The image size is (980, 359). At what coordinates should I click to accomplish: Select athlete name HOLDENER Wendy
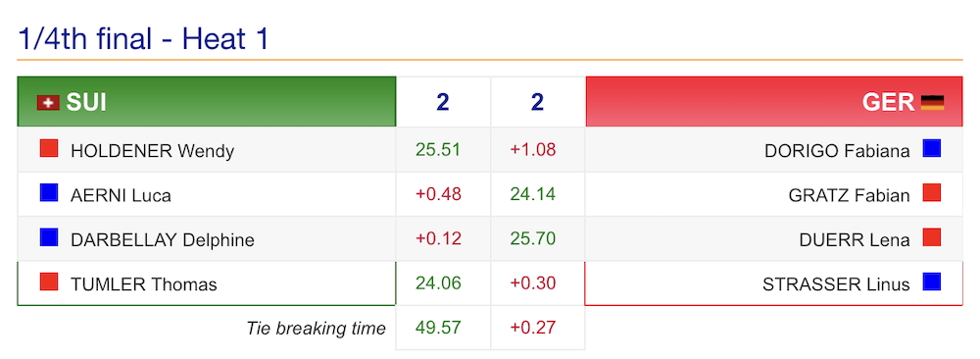pyautogui.click(x=153, y=151)
